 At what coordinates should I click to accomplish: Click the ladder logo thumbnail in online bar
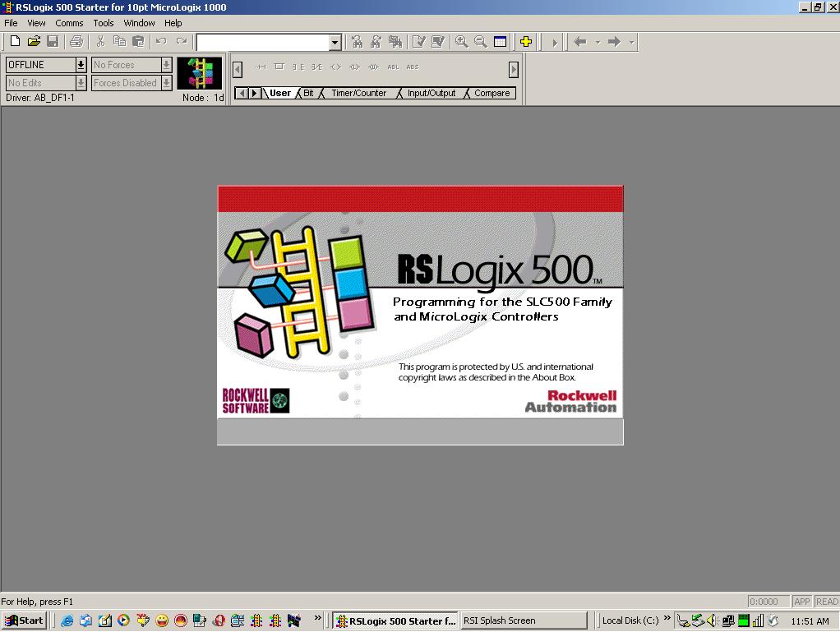click(x=199, y=73)
